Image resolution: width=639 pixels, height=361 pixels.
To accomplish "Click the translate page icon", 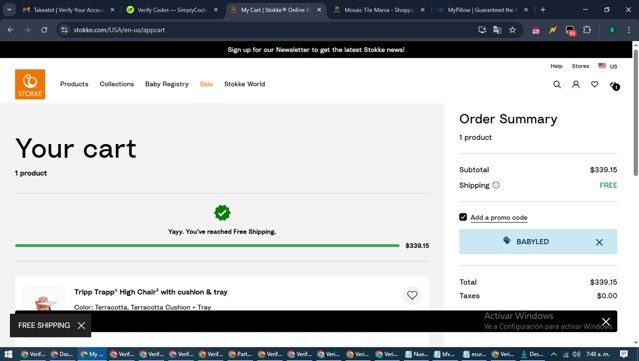I will (x=497, y=30).
